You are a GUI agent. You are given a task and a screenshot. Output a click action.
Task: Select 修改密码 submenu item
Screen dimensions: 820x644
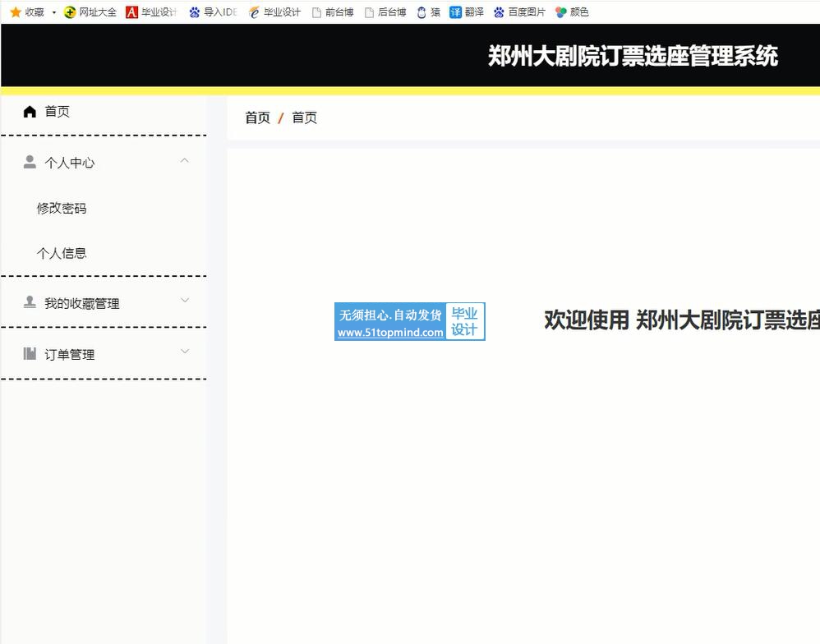(62, 208)
